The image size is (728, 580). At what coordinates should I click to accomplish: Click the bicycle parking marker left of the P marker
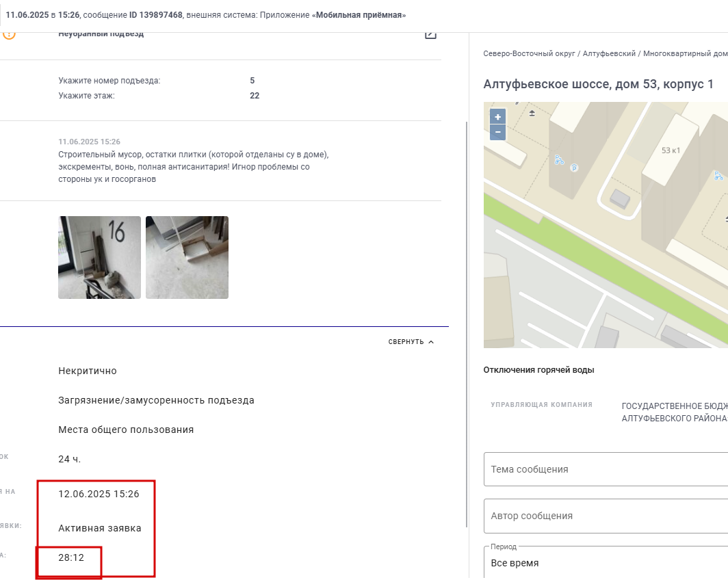[x=559, y=160]
